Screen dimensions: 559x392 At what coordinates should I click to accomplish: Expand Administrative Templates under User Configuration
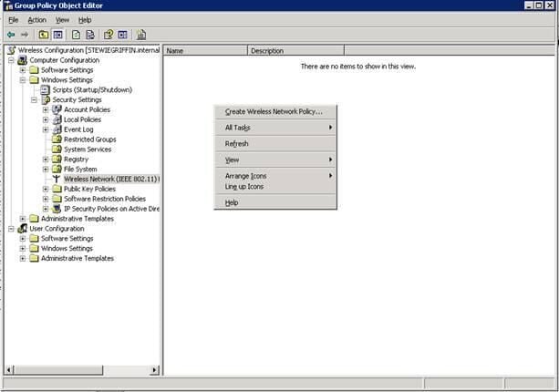(x=23, y=258)
